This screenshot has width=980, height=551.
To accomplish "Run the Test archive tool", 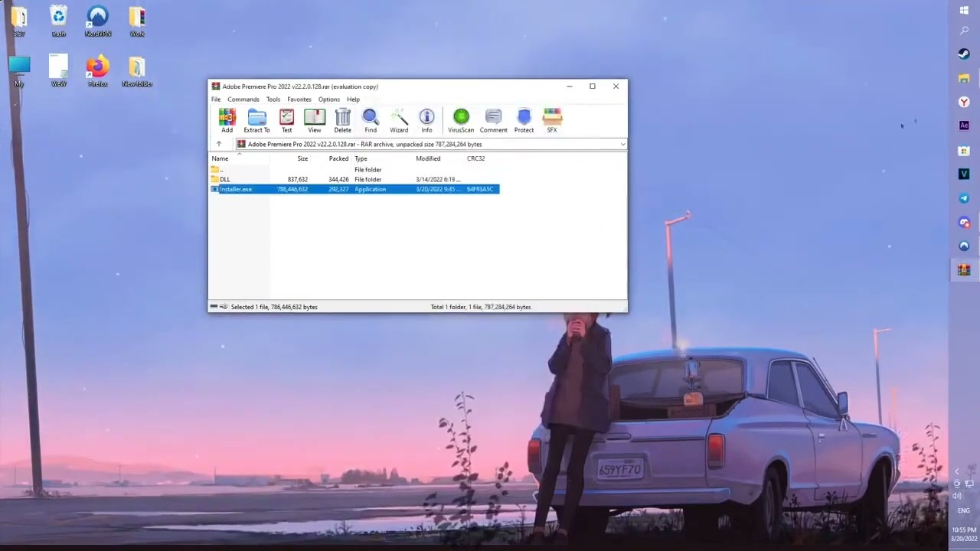I will [286, 120].
